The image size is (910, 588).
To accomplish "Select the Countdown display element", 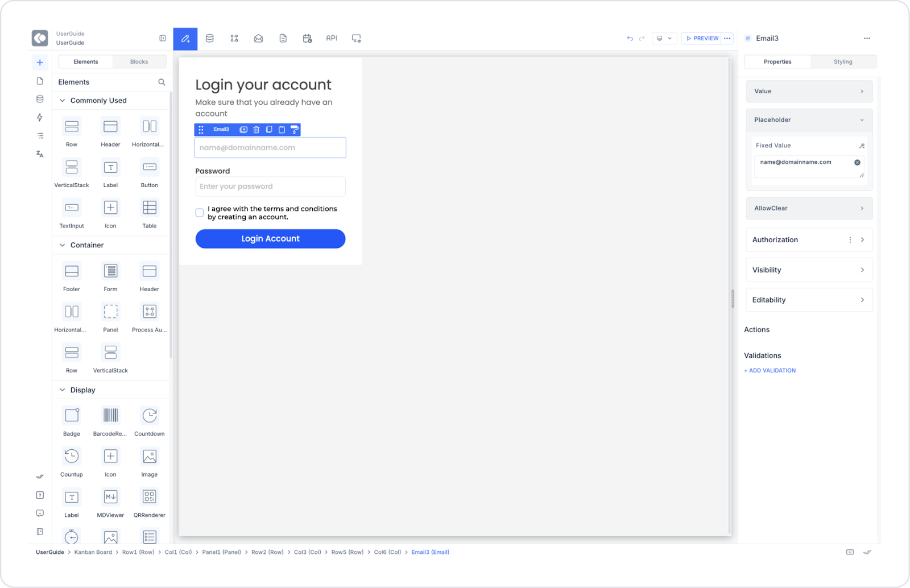I will (x=150, y=421).
